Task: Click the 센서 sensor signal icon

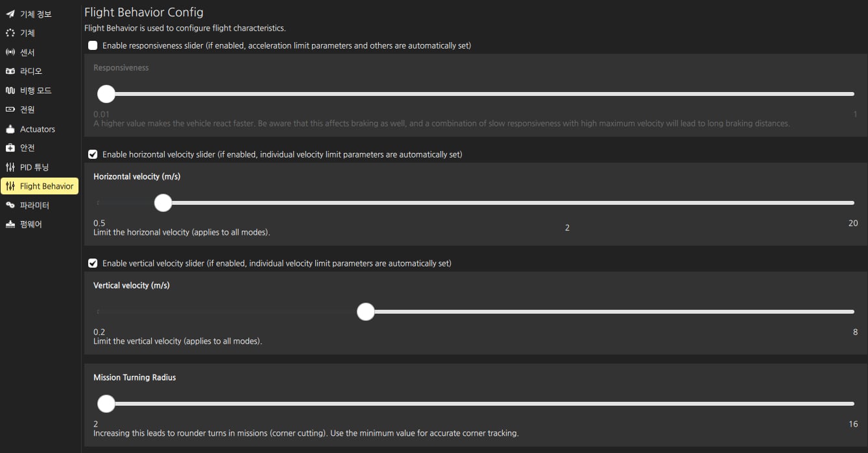Action: (10, 52)
